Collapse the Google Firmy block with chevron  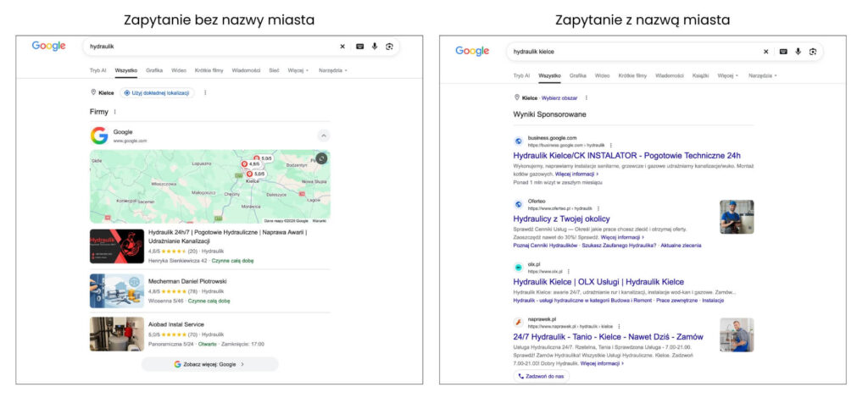324,135
